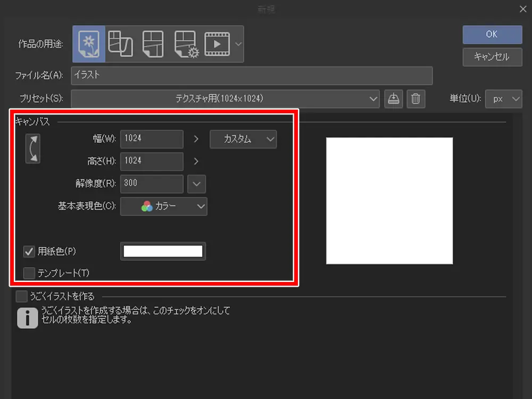Click the キャンセル cancel button
Viewport: 532px width, 399px height.
[492, 57]
